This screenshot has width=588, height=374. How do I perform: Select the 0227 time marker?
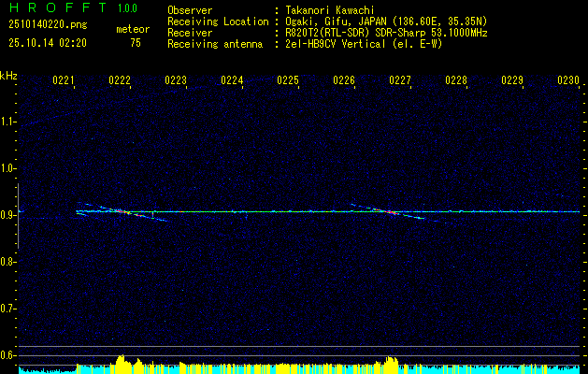(x=400, y=80)
